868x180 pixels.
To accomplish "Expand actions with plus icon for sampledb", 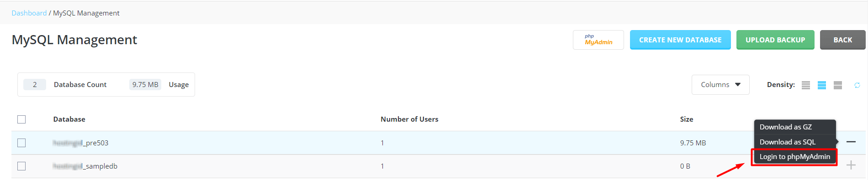I will click(851, 165).
